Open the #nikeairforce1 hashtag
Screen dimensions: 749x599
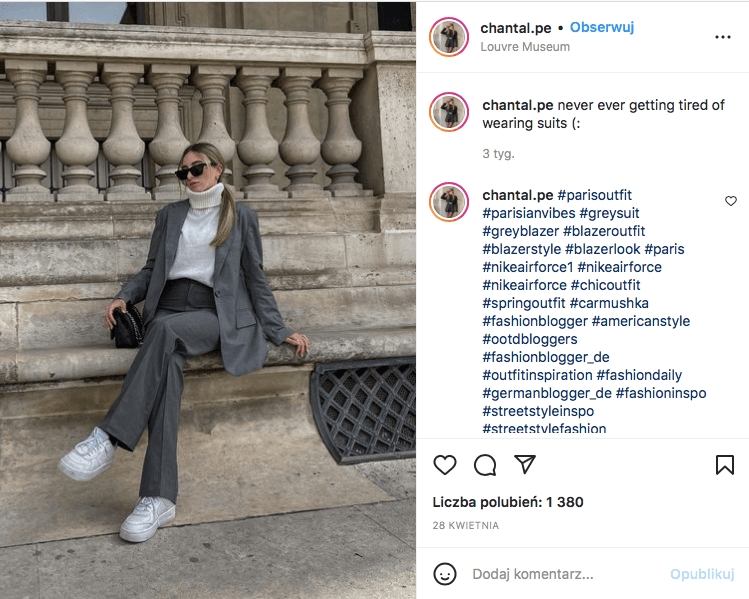(x=527, y=267)
